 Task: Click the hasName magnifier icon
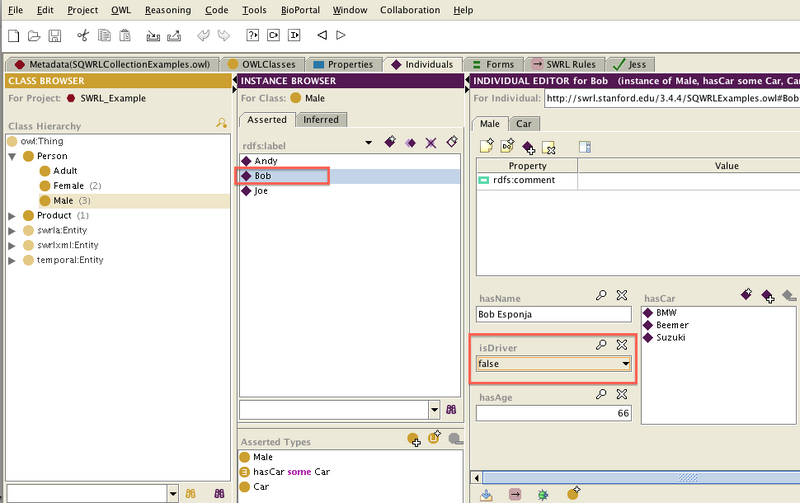coord(601,295)
